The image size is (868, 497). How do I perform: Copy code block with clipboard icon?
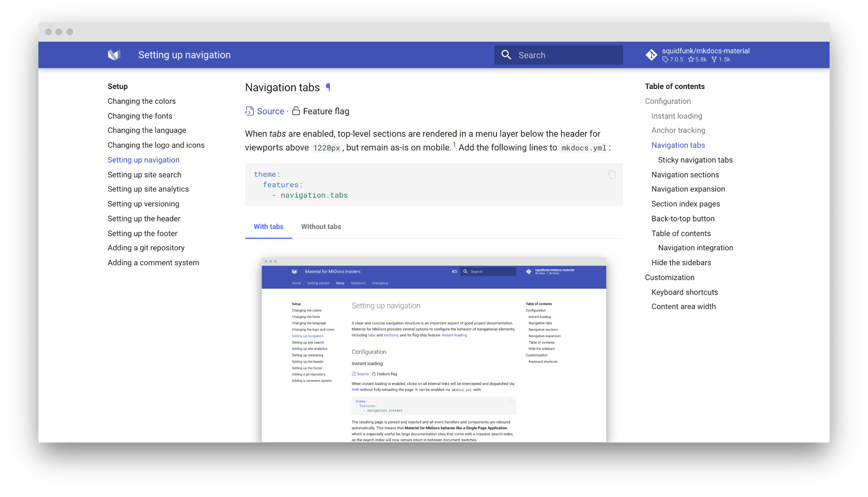pyautogui.click(x=612, y=174)
